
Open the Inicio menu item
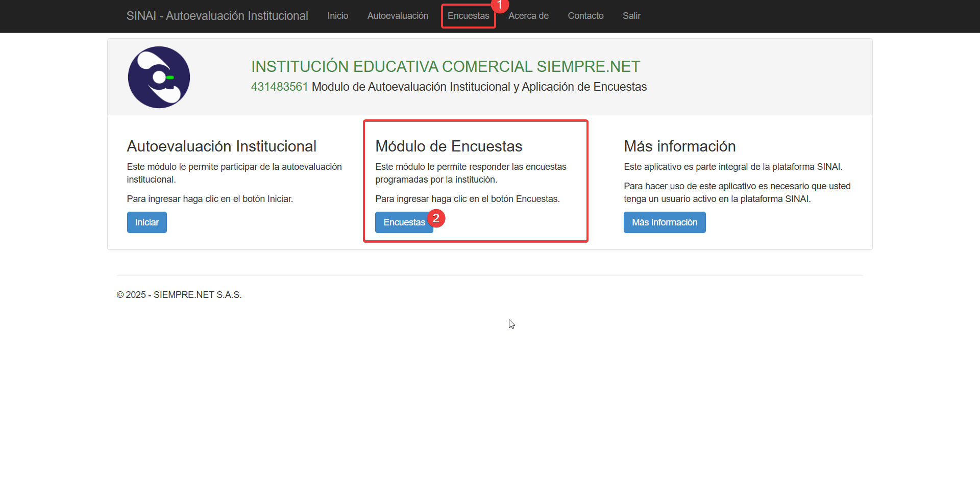click(337, 16)
